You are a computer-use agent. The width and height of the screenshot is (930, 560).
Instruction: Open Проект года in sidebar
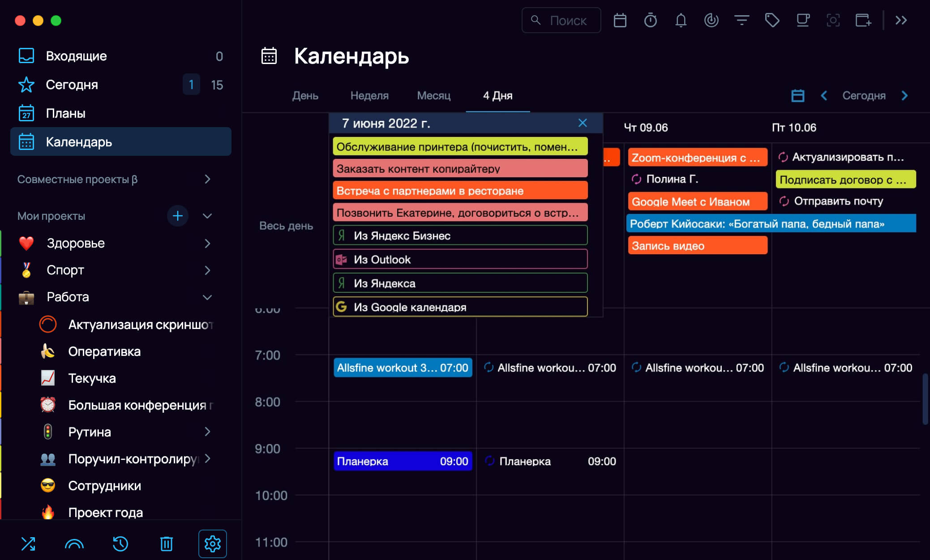pos(105,513)
